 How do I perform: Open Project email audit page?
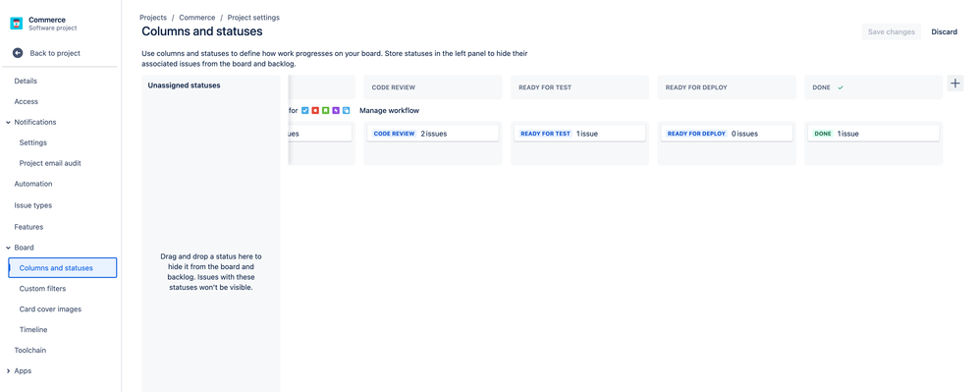pyautogui.click(x=50, y=163)
